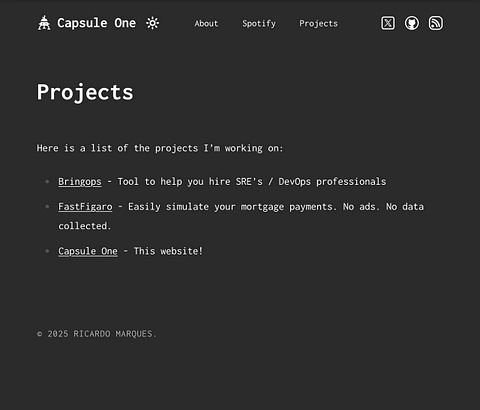This screenshot has width=480, height=410.
Task: Click the large Projects page heading
Action: [x=85, y=92]
